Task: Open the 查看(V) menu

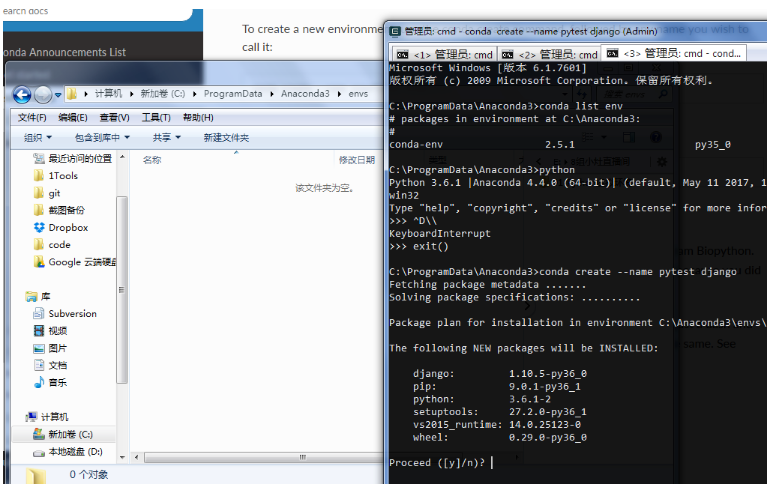Action: (x=114, y=118)
